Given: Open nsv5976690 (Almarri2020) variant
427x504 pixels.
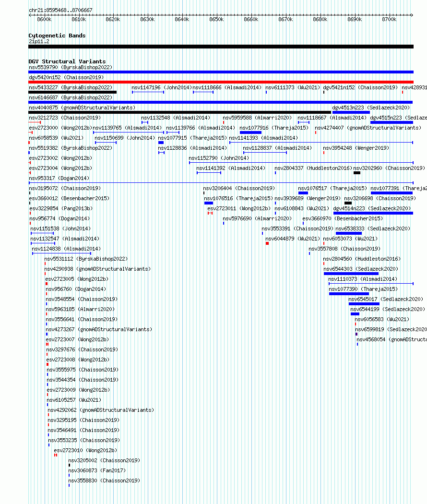Looking at the screenshot, I should click(257, 218).
